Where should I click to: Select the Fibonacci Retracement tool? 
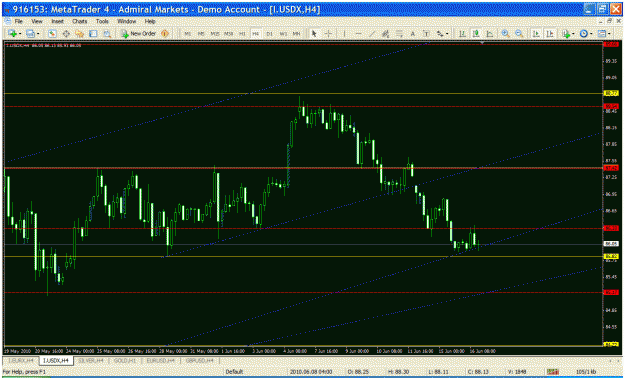point(399,34)
